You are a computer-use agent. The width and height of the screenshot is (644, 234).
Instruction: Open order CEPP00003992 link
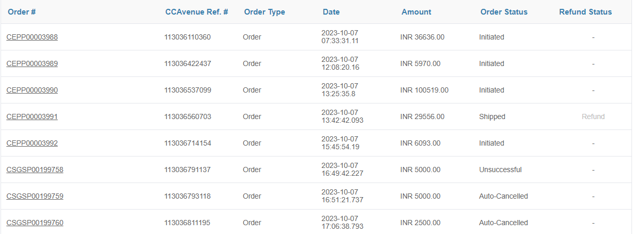coord(32,143)
